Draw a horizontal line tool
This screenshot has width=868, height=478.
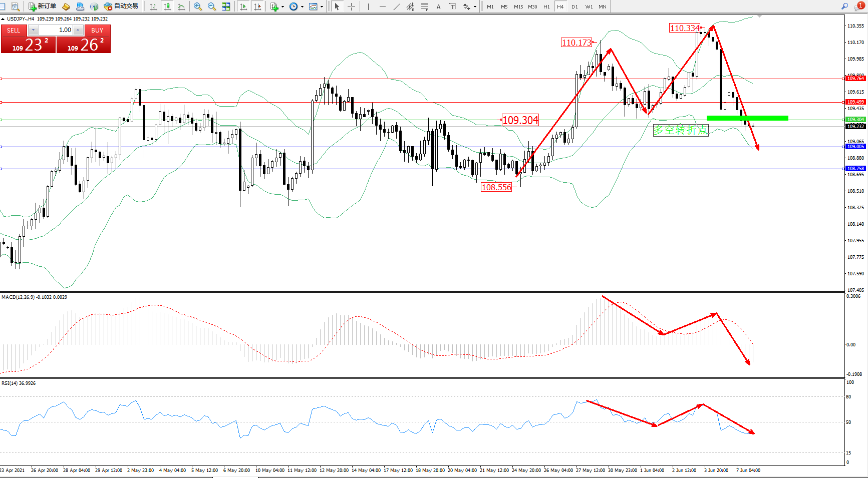click(383, 7)
